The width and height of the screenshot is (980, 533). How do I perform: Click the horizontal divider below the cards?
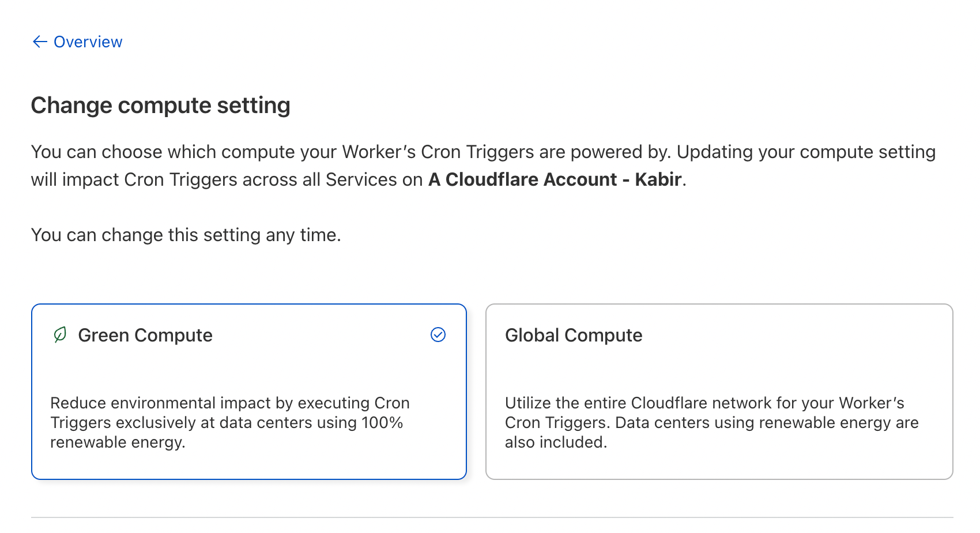pos(492,517)
